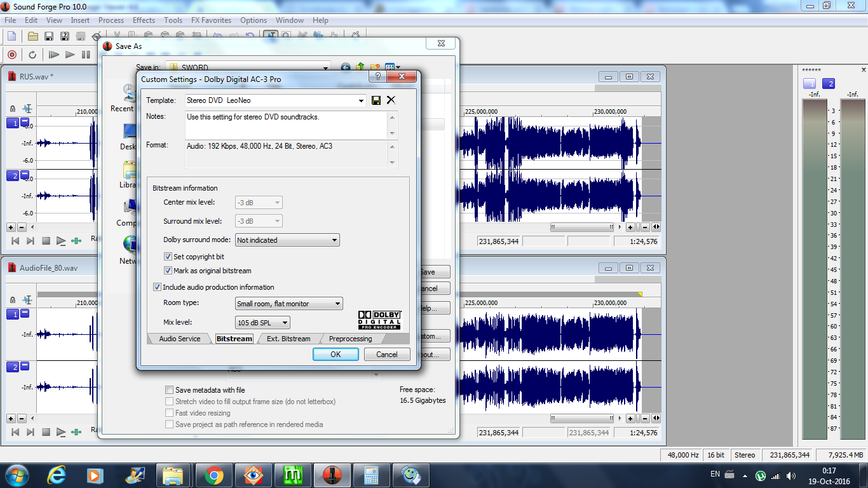Click zoom in plus at RUS.wav bottom right
The width and height of the screenshot is (868, 488).
point(630,227)
